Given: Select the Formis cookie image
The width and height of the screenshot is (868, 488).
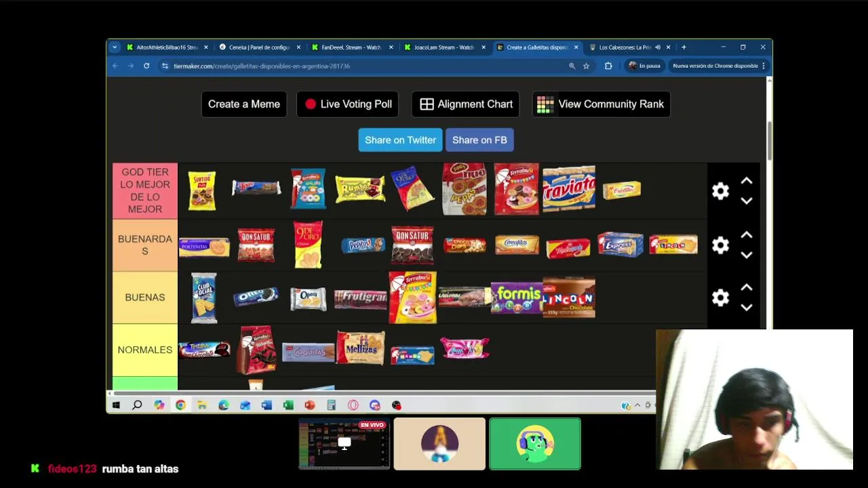Looking at the screenshot, I should (x=517, y=298).
